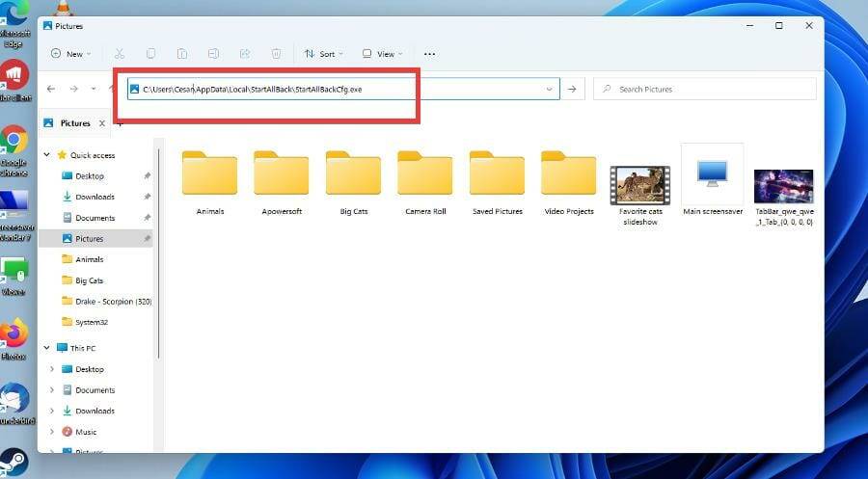Image resolution: width=868 pixels, height=479 pixels.
Task: Open the Animals folder in file pane
Action: (210, 182)
